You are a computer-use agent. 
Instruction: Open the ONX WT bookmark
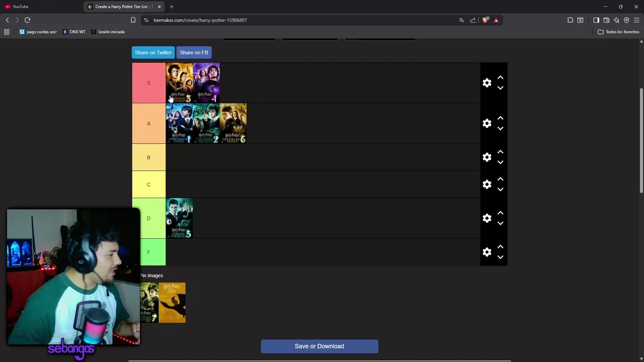74,32
